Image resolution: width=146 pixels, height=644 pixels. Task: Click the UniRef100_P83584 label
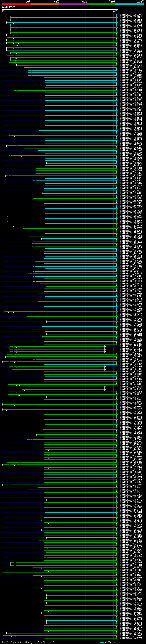coord(131,82)
